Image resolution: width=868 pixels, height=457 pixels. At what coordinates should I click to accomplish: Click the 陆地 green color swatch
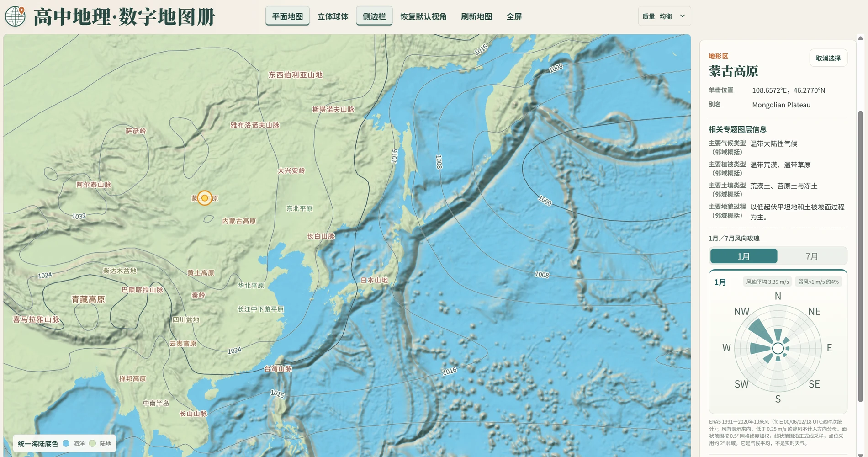click(x=92, y=443)
